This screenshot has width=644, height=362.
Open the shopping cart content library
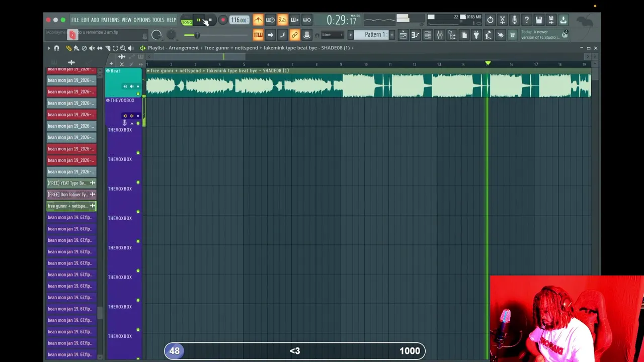click(512, 35)
